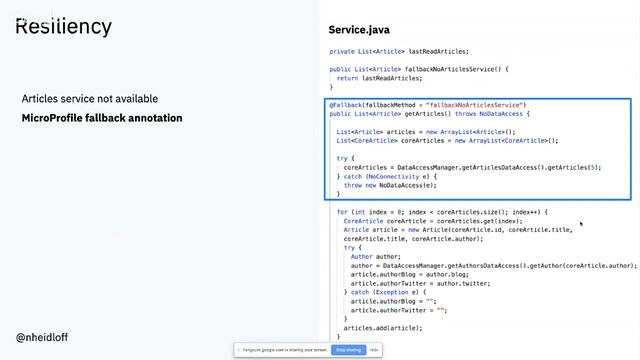This screenshot has width=640, height=360.
Task: Click the 'article.authorTwitter = "";' line
Action: click(399, 311)
